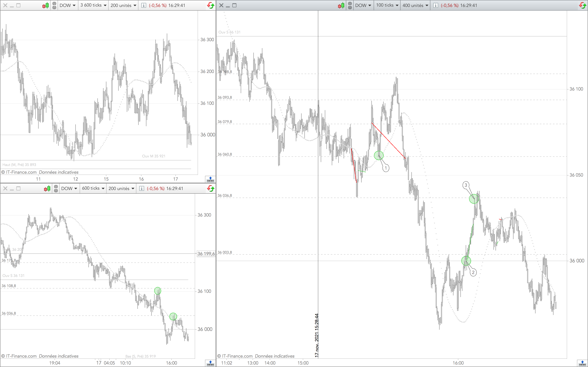Expand the 400 unités dropdown

point(415,5)
